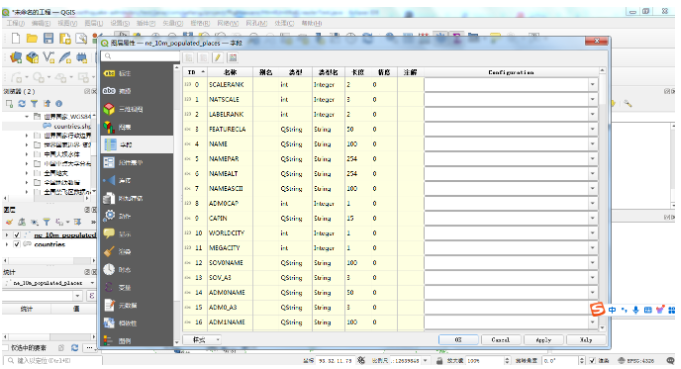Click the Sogou IME S logo
This screenshot has height=369, width=681.
pos(598,310)
